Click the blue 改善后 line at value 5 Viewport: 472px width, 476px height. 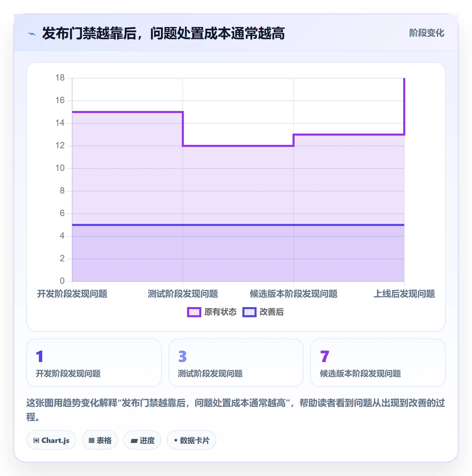click(238, 225)
